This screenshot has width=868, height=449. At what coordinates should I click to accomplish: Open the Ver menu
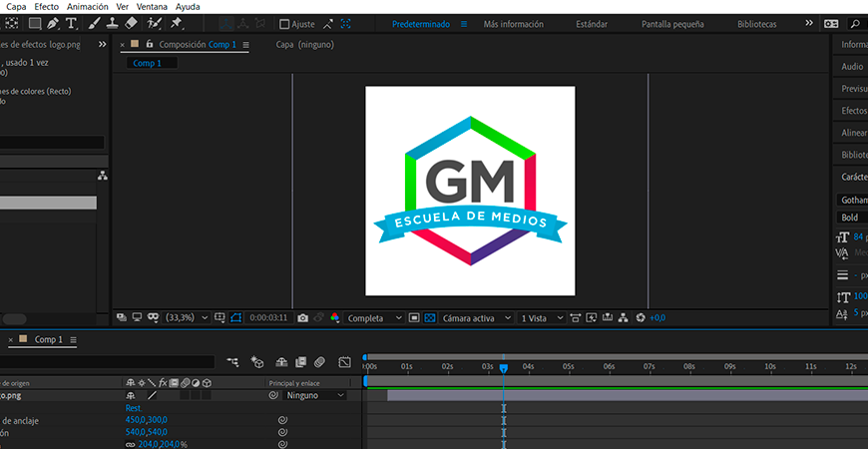(x=123, y=7)
